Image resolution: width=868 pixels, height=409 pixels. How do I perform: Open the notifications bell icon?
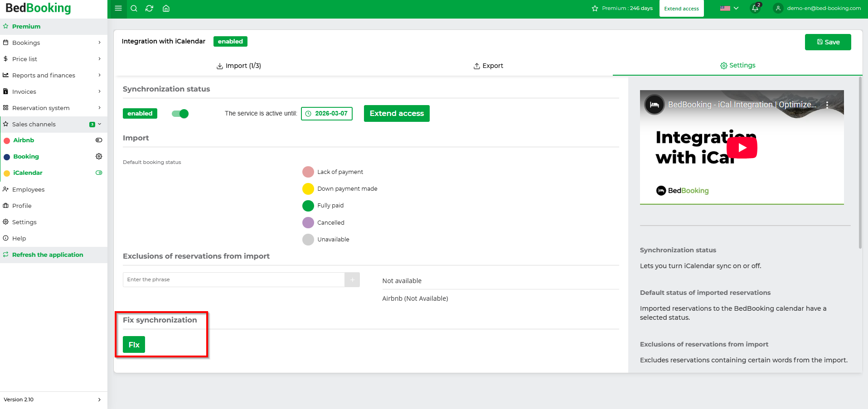pos(755,8)
